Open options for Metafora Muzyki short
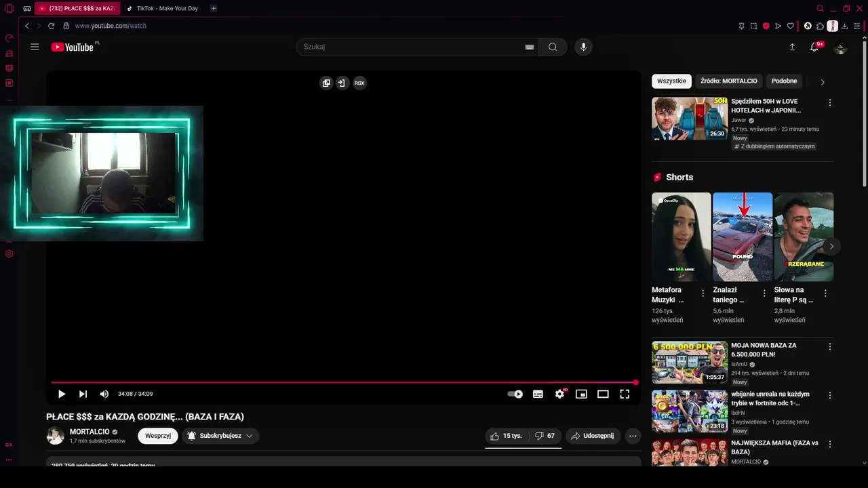This screenshot has height=488, width=868. click(703, 293)
